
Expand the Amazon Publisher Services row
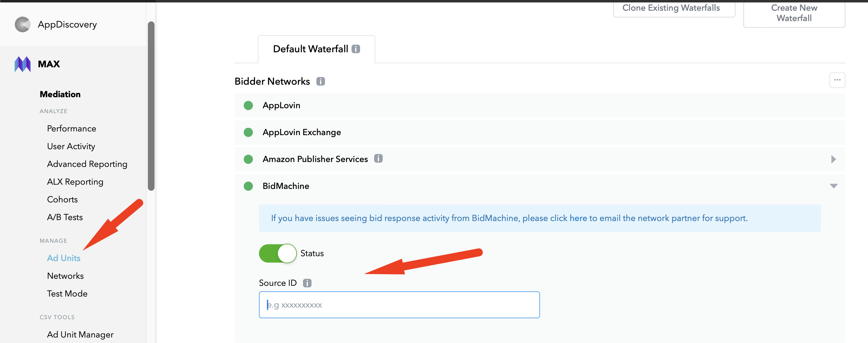tap(833, 159)
